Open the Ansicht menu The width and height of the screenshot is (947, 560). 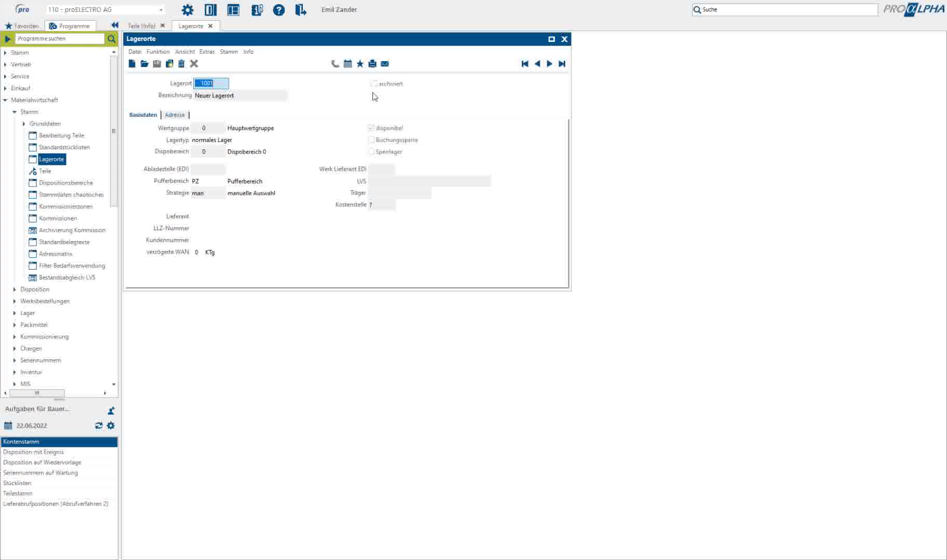tap(185, 52)
